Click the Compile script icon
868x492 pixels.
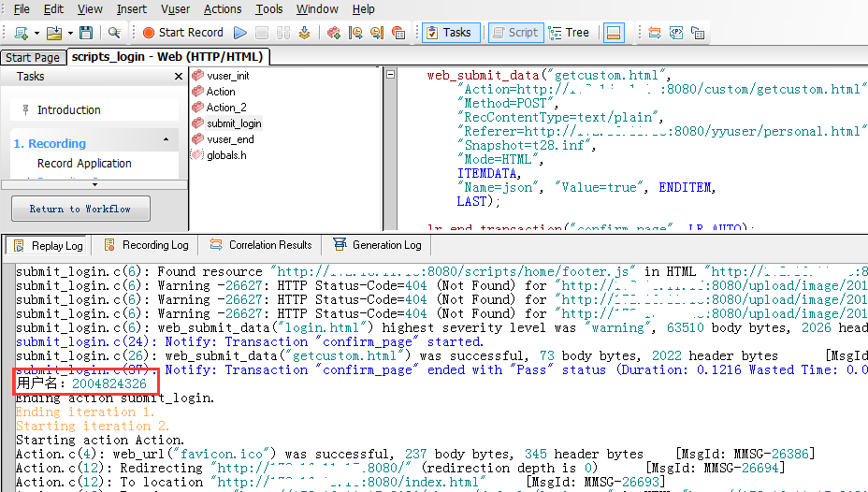point(305,32)
